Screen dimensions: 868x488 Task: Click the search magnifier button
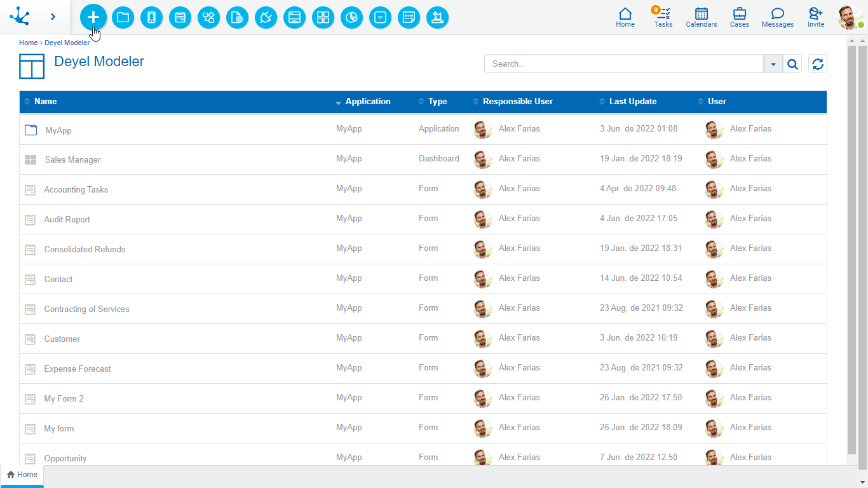click(x=792, y=64)
